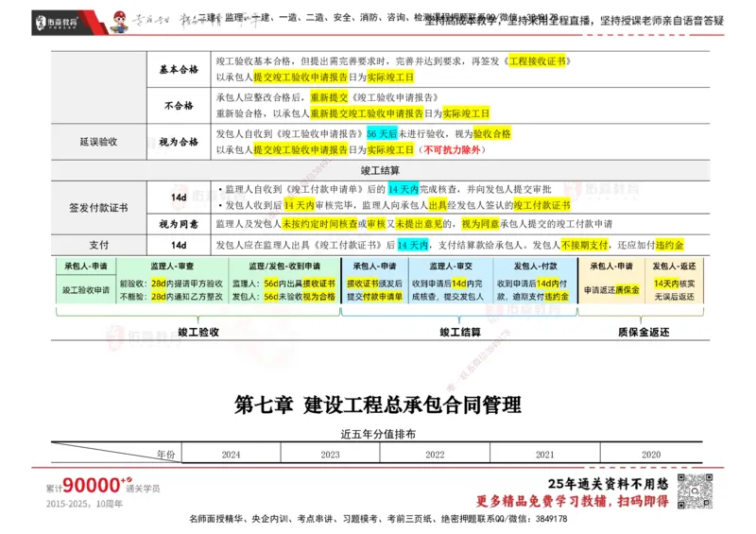Click the 视为合格 cell
The height and width of the screenshot is (534, 756).
click(x=179, y=142)
